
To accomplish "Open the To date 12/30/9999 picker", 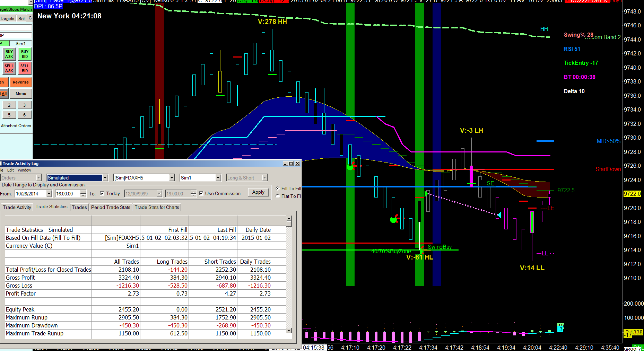I will click(159, 194).
